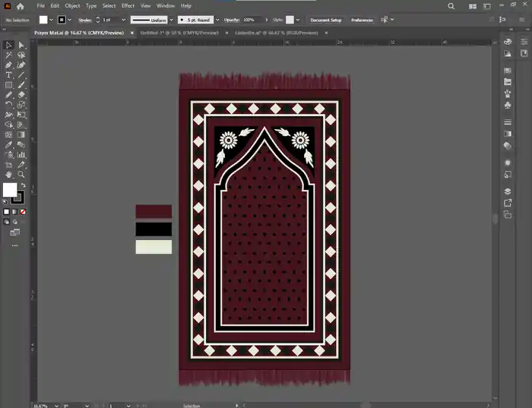Select the Line Segment tool
Image resolution: width=532 pixels, height=408 pixels.
click(x=21, y=75)
